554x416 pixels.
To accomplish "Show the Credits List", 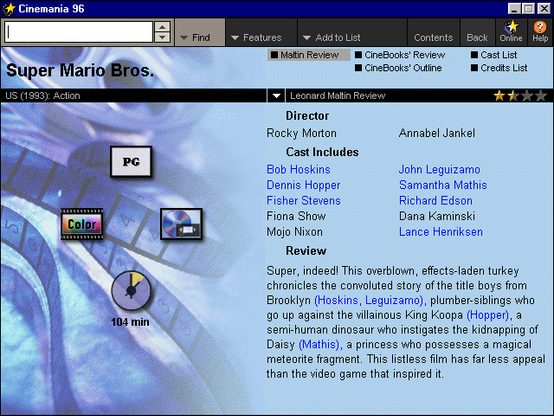I will (499, 68).
